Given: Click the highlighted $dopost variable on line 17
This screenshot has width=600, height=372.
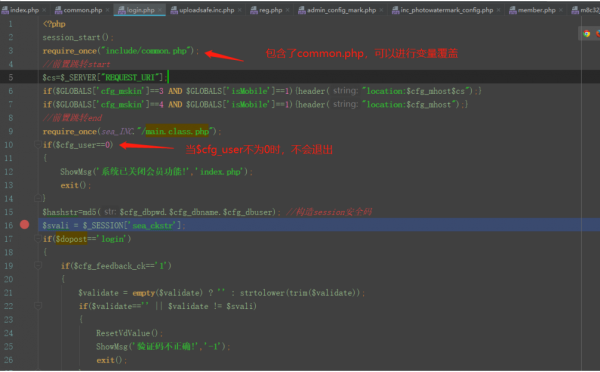Looking at the screenshot, I should click(x=71, y=239).
